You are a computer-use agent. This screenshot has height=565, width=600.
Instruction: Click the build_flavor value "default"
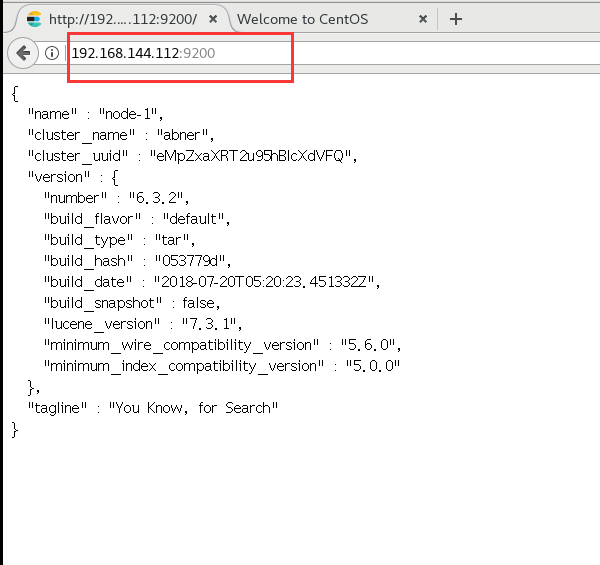coord(196,219)
